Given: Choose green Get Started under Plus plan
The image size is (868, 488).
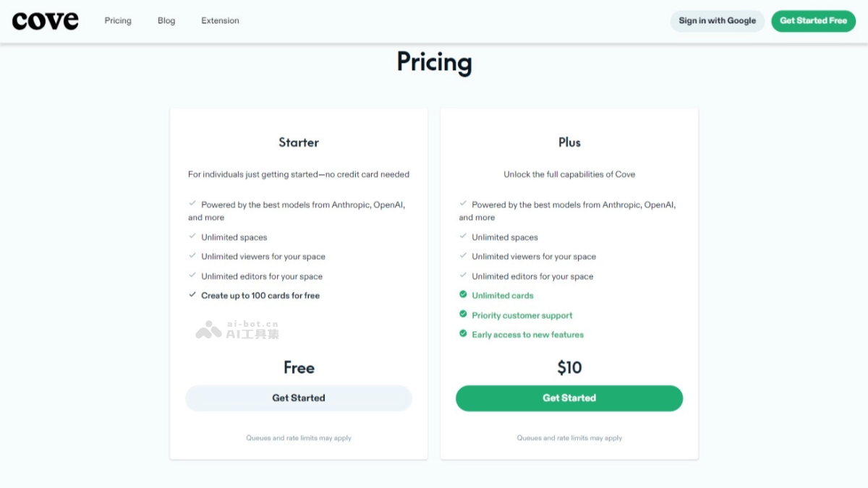Looking at the screenshot, I should pos(569,398).
